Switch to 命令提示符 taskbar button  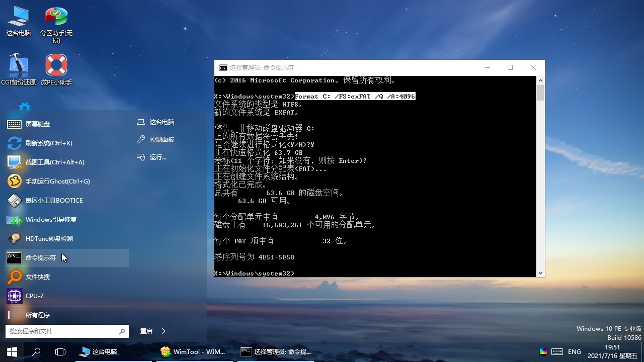coord(275,352)
